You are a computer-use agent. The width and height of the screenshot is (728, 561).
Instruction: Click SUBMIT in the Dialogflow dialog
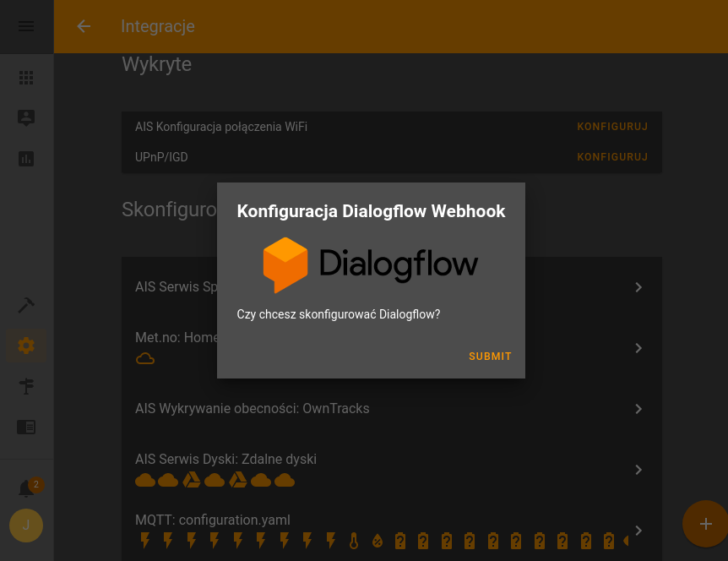coord(490,357)
